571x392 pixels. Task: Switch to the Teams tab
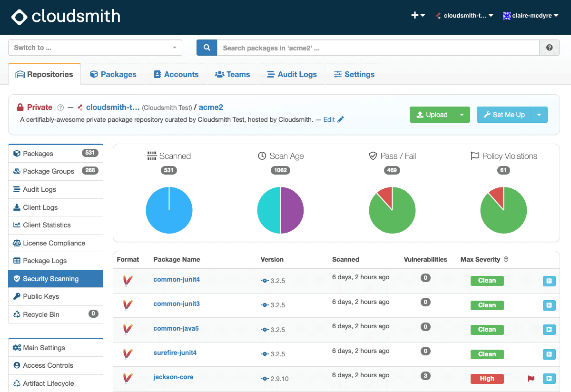(232, 74)
